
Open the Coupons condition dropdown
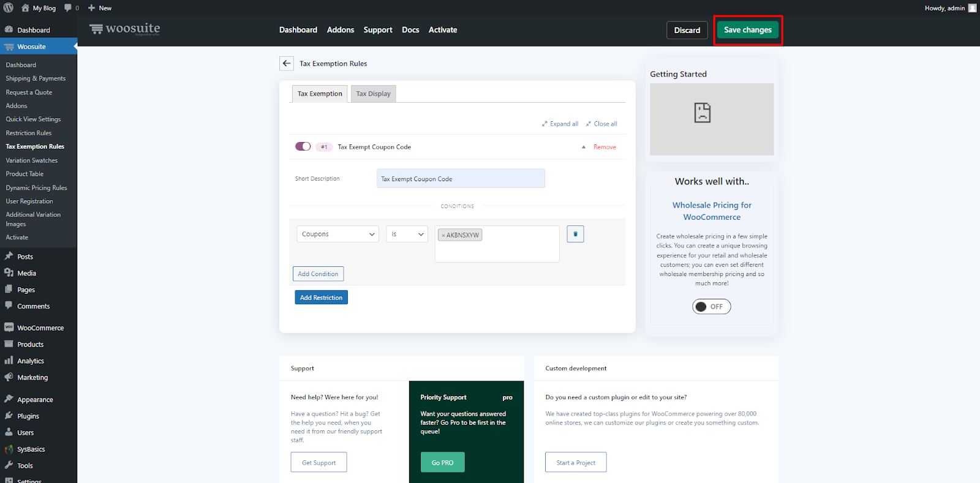tap(338, 234)
